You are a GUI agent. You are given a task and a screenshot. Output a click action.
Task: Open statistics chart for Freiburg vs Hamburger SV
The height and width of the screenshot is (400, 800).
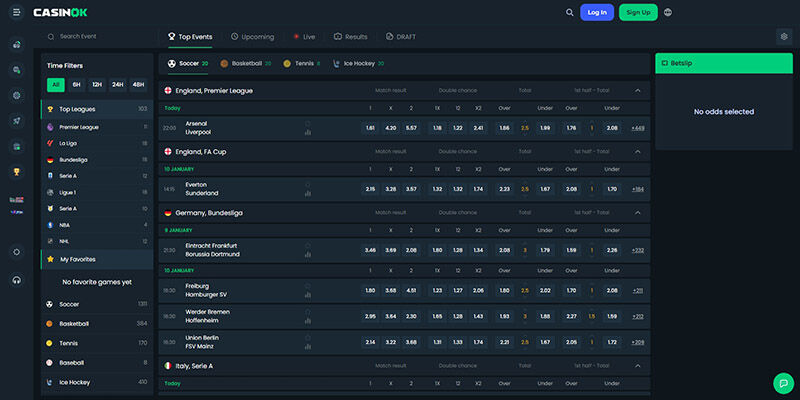pyautogui.click(x=308, y=295)
